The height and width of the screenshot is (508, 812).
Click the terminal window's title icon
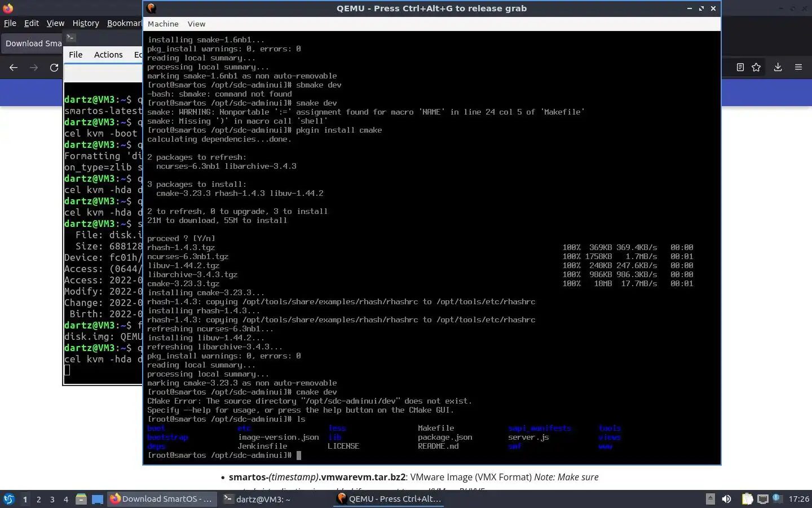click(x=70, y=38)
